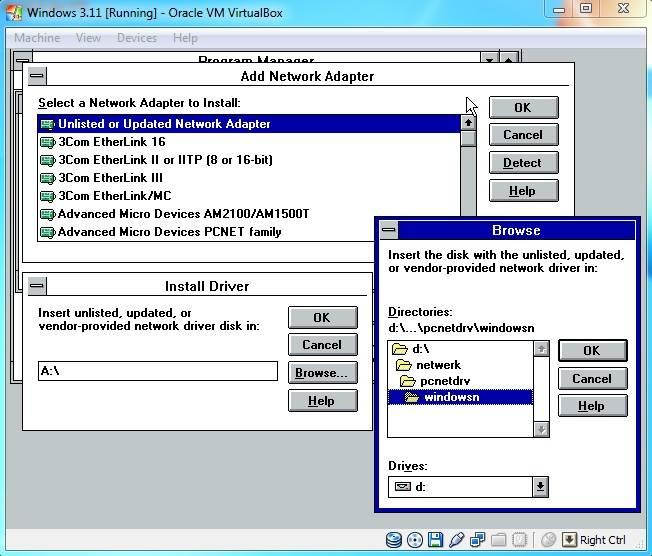Click the floppy disk status icon

coord(436,541)
